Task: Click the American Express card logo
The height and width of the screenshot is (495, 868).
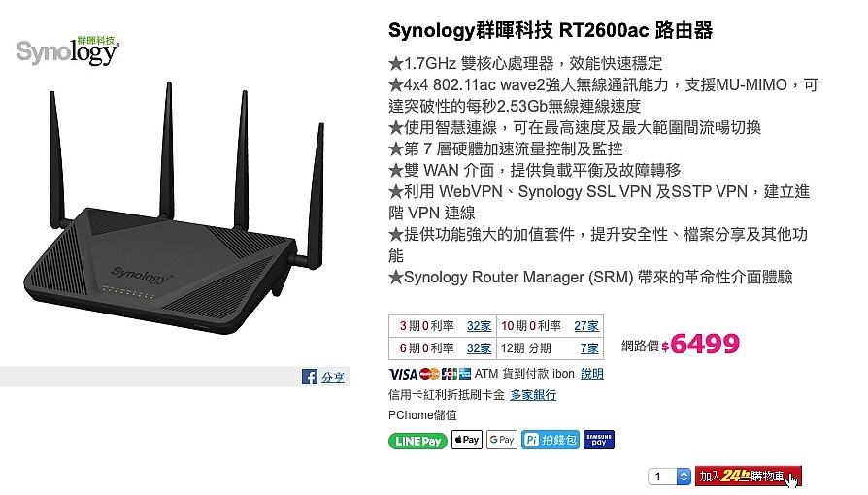Action: tap(464, 374)
